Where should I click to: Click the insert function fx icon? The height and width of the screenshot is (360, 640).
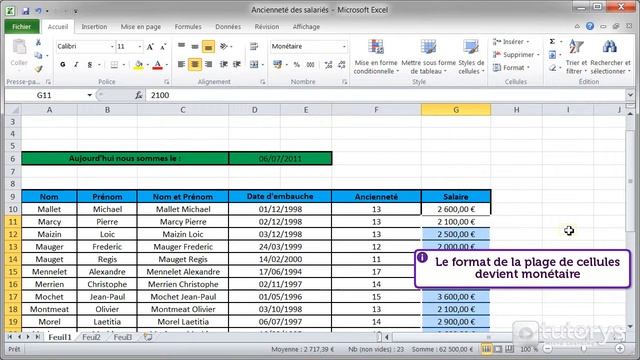tap(139, 95)
